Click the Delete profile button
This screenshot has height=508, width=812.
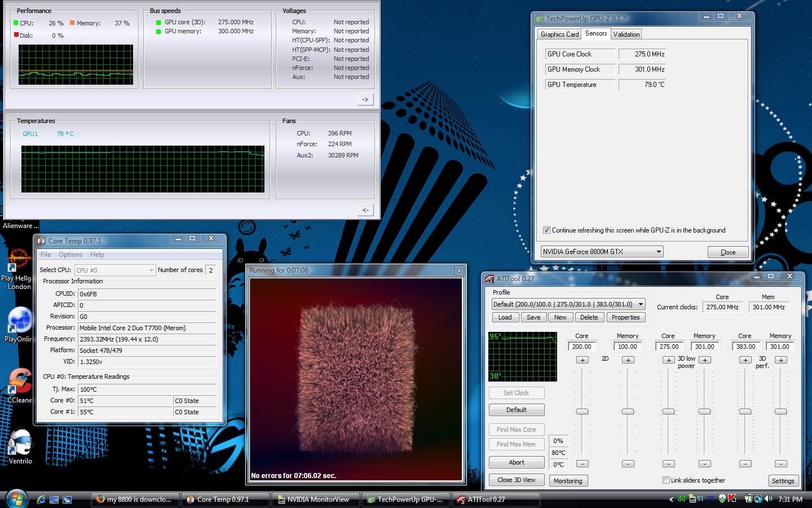click(x=589, y=317)
